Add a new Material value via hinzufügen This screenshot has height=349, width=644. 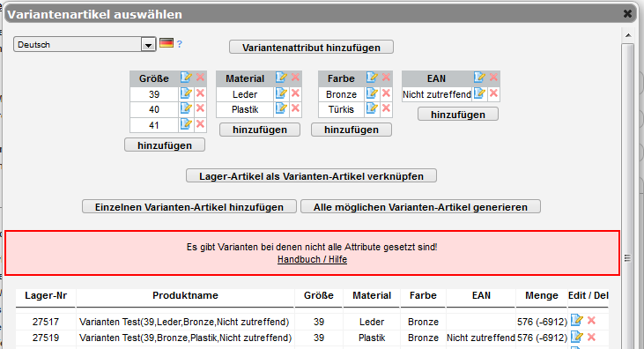coord(260,130)
